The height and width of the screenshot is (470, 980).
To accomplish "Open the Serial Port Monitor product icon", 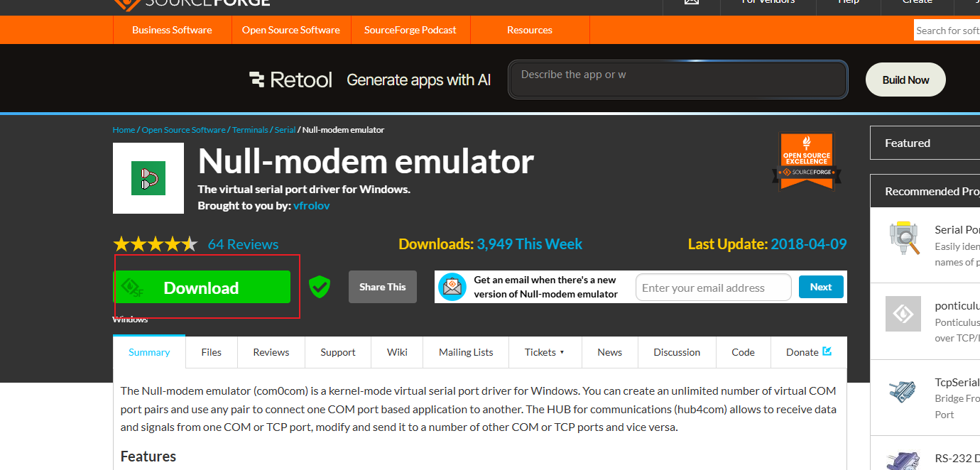I will click(x=903, y=239).
